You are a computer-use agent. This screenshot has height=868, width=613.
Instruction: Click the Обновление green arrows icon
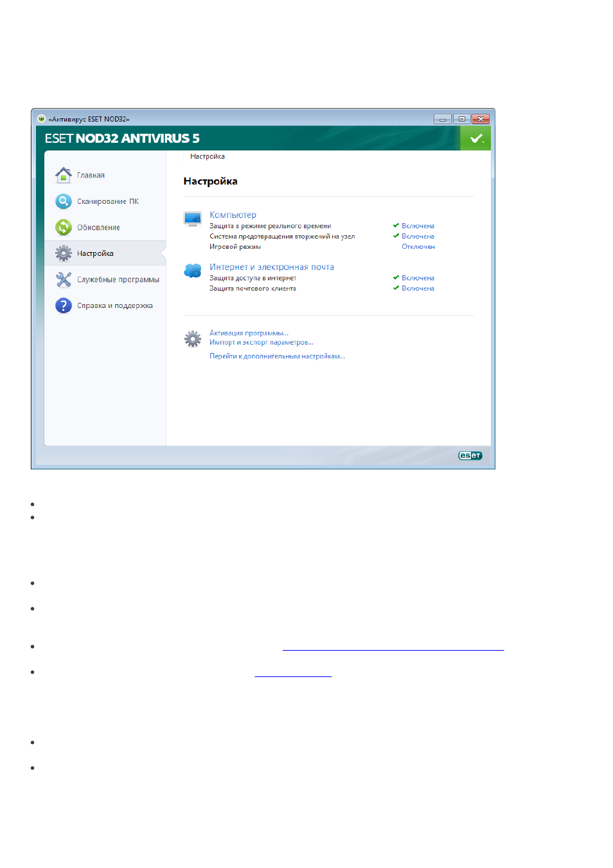[x=63, y=227]
